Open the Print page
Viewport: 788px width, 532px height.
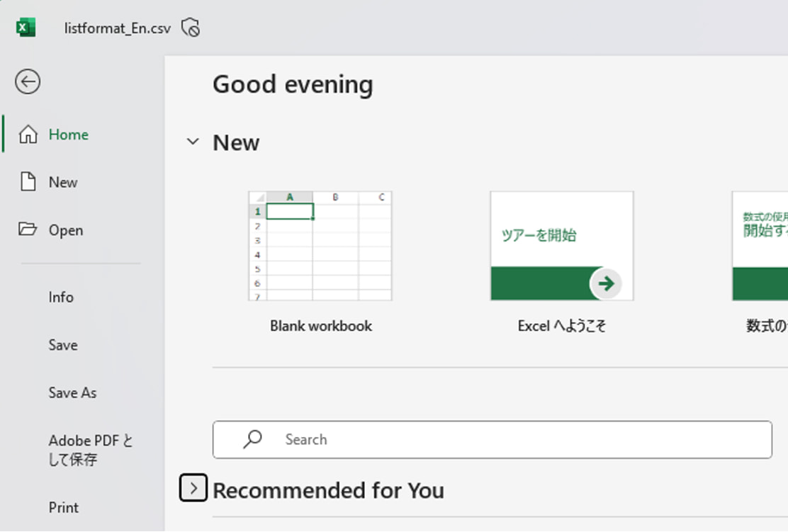tap(63, 507)
